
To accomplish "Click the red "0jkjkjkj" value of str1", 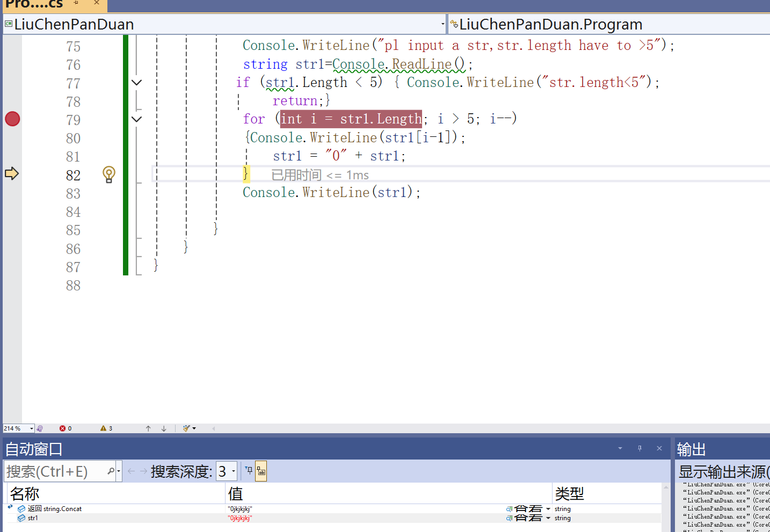I will point(239,518).
